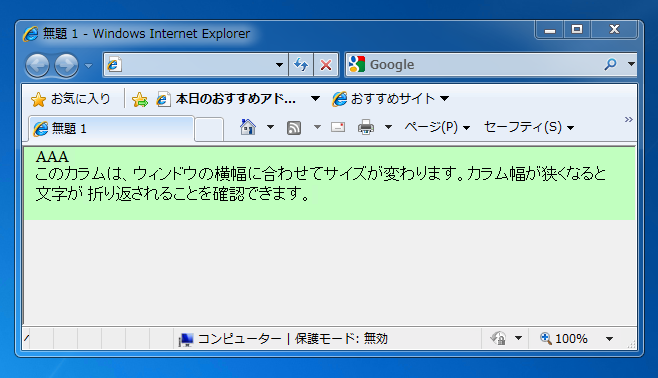Add to favorites bar star-arrow icon
This screenshot has height=378, width=658.
point(140,99)
